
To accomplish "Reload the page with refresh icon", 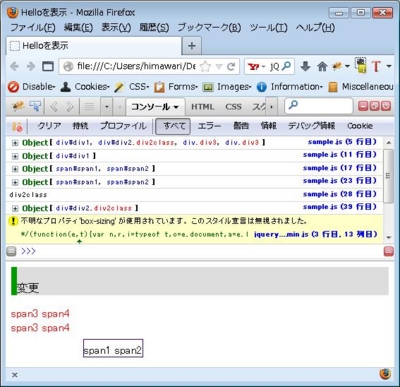I will click(231, 67).
